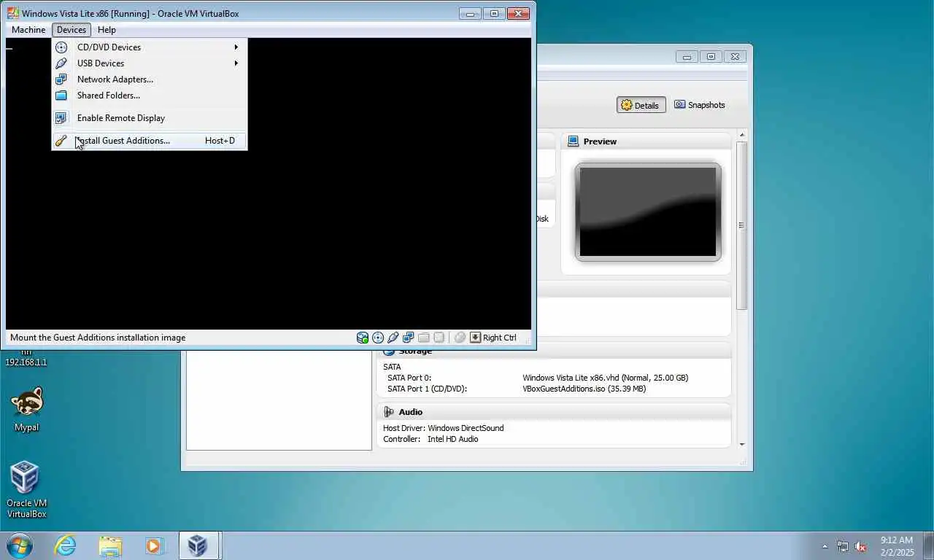The image size is (934, 560).
Task: Select the Oracle VM VirtualBox desktop icon
Action: pyautogui.click(x=26, y=489)
